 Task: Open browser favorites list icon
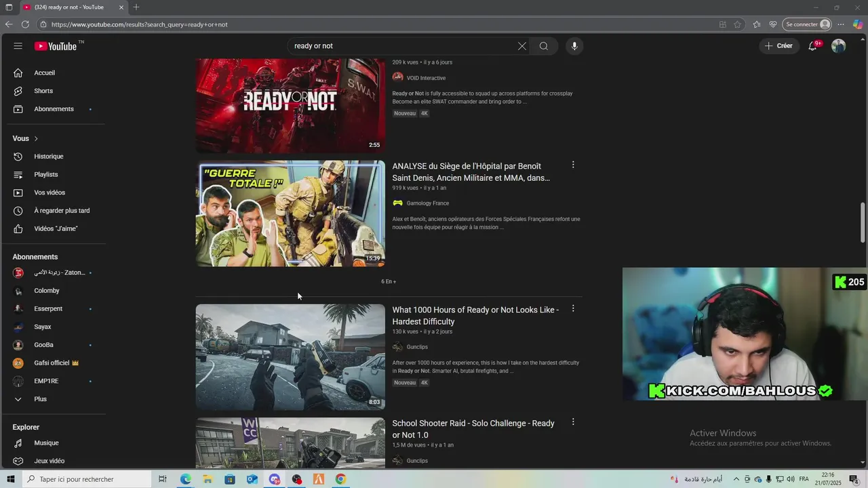point(757,24)
